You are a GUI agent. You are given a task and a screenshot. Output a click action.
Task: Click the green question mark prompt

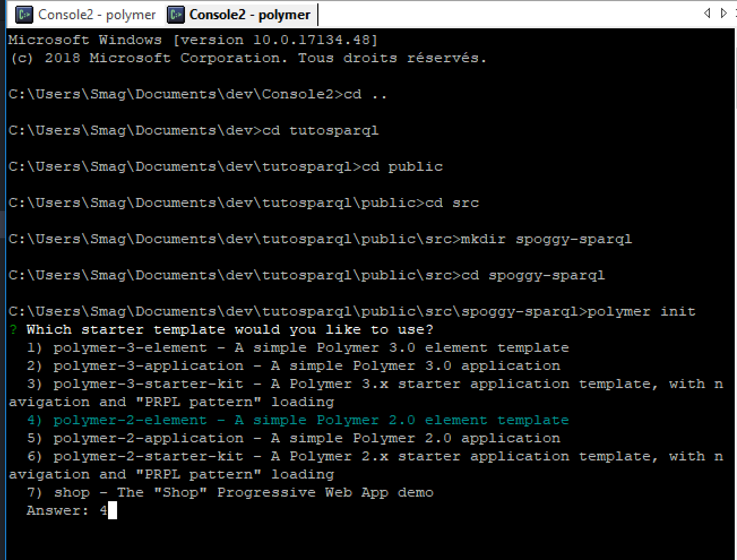click(14, 330)
